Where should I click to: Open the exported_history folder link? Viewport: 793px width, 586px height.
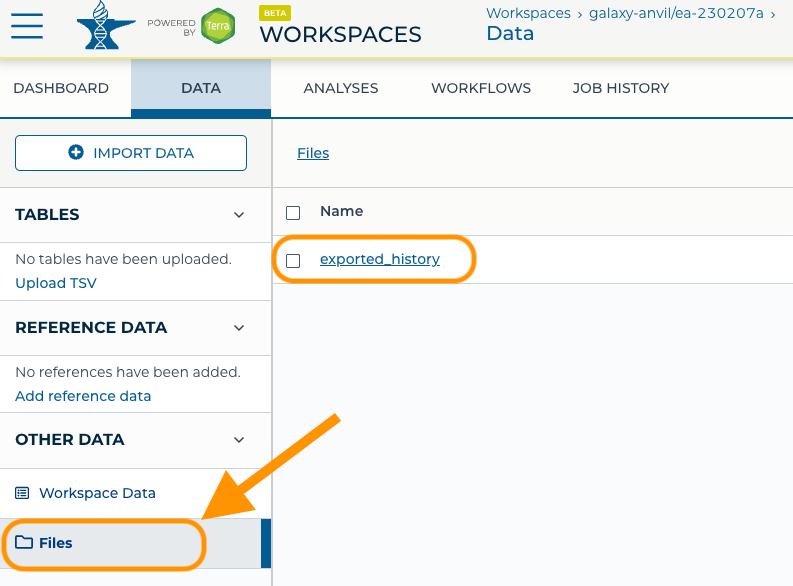coord(380,259)
